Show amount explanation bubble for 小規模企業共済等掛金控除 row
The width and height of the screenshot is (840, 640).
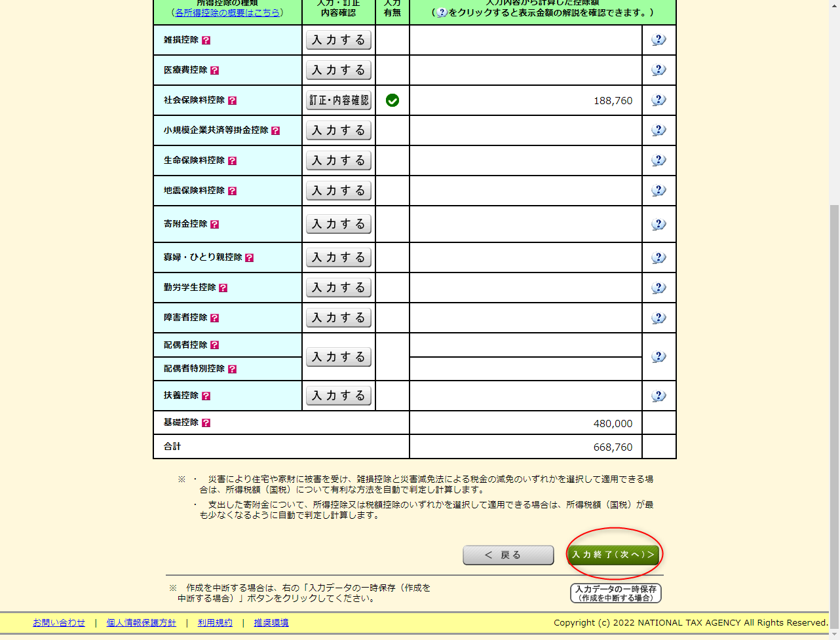click(659, 130)
